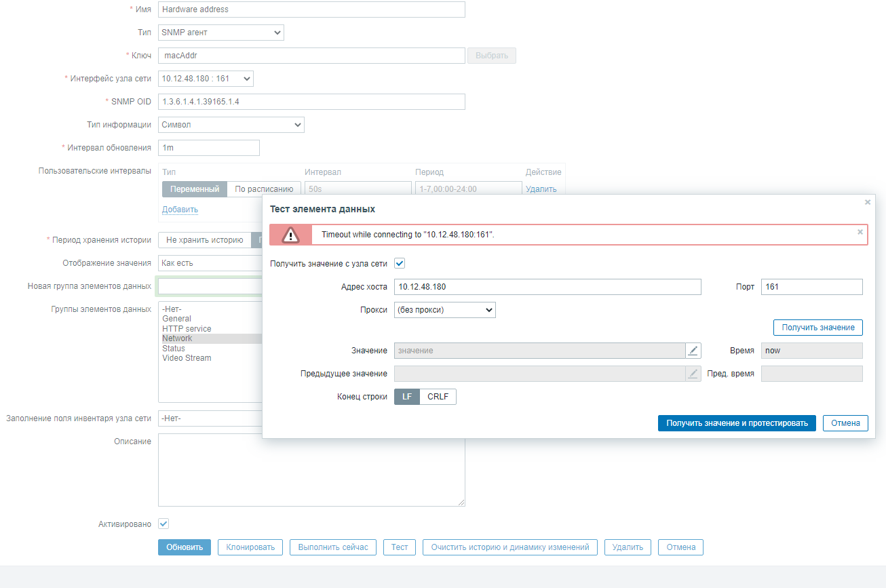Select LF line ending option
This screenshot has height=588, width=886.
(x=407, y=397)
